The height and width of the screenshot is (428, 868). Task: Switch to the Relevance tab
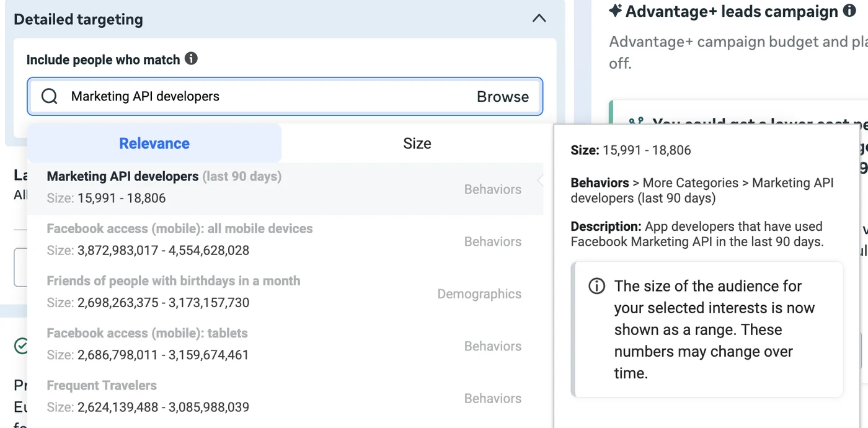(x=154, y=143)
